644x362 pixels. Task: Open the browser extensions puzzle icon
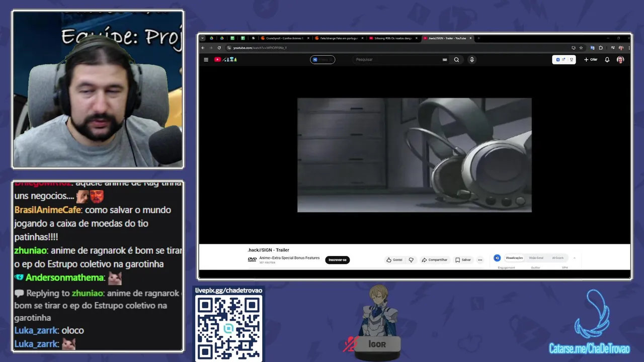(x=601, y=48)
